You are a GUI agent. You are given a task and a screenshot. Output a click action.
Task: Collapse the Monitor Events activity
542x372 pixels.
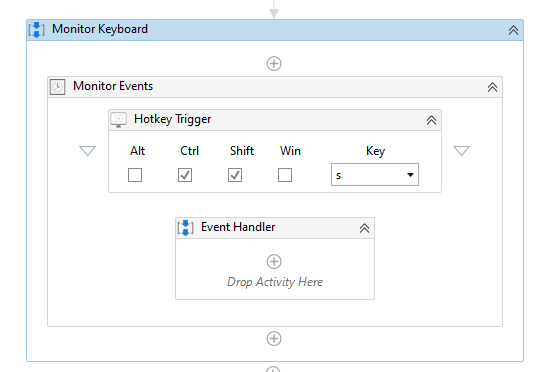pyautogui.click(x=492, y=87)
